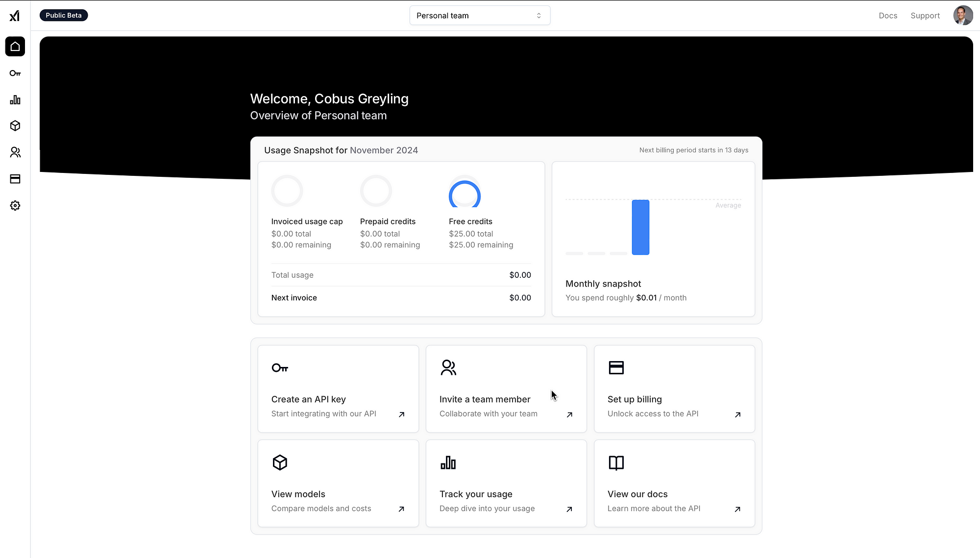Screen dimensions: 980x558
Task: Open the Set up billing card
Action: [674, 388]
